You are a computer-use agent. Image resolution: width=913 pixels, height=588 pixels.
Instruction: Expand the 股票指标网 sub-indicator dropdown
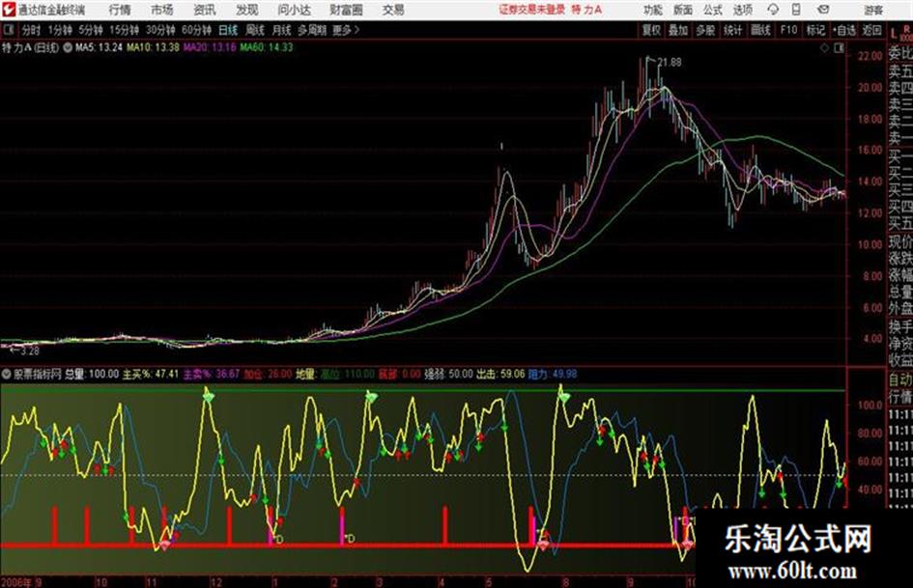pos(7,374)
